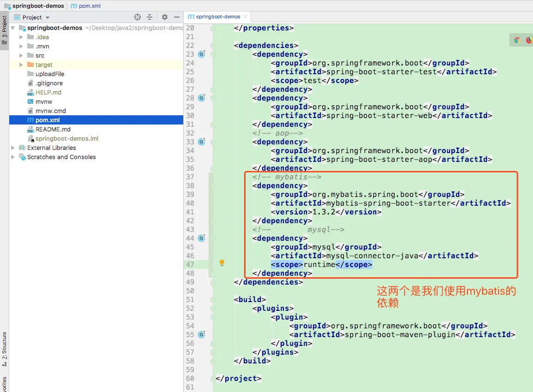Click line number 47 in gutter
The image size is (533, 392).
click(x=190, y=265)
